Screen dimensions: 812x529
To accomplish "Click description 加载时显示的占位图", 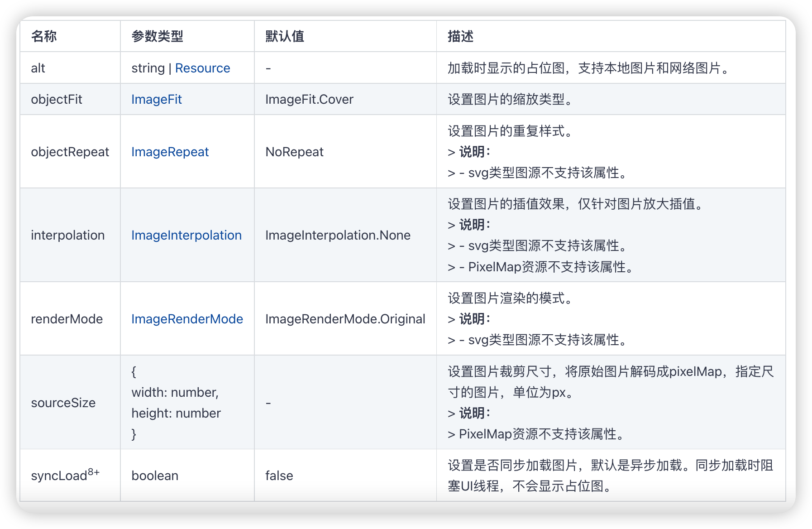I will tap(588, 68).
